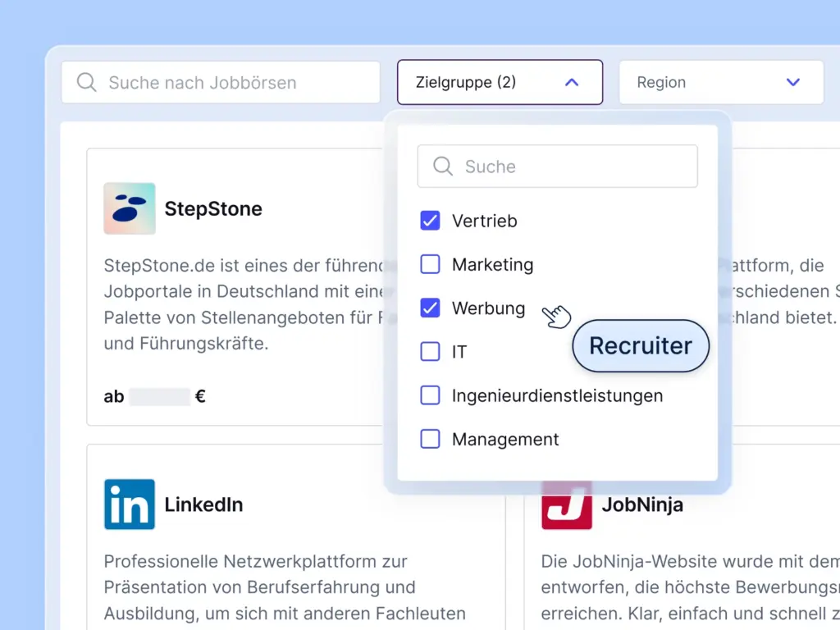Click the price area next to ab €

pos(162,396)
